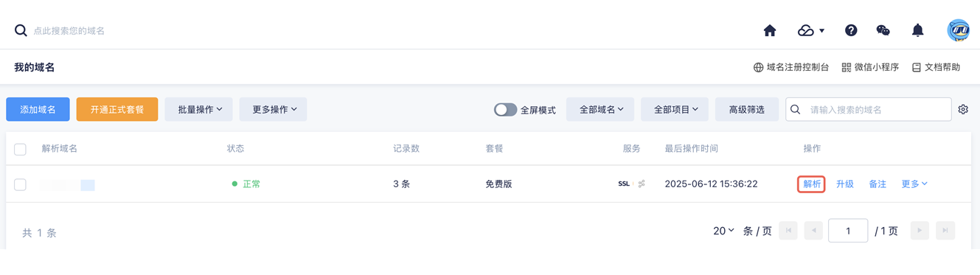
Task: Click the WeChat icon in header
Action: 883,30
